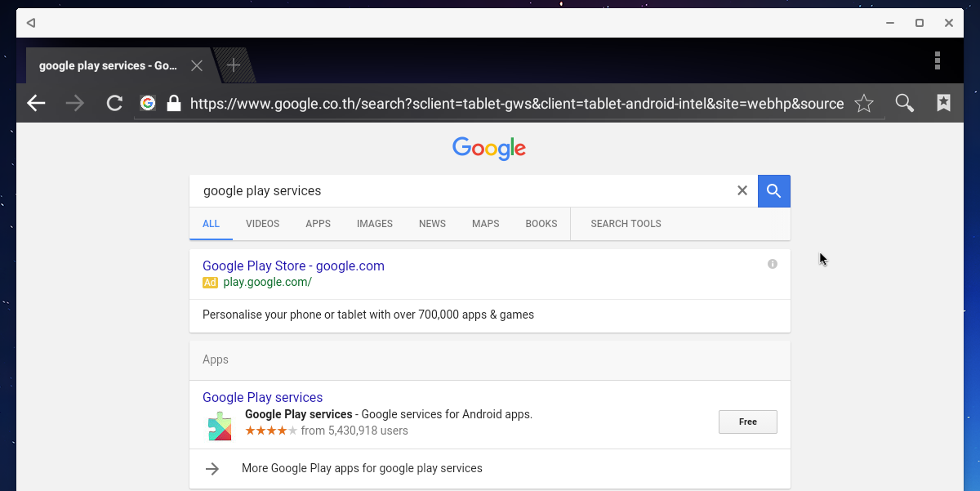The image size is (980, 491).
Task: Expand the Search Tools options
Action: [626, 224]
